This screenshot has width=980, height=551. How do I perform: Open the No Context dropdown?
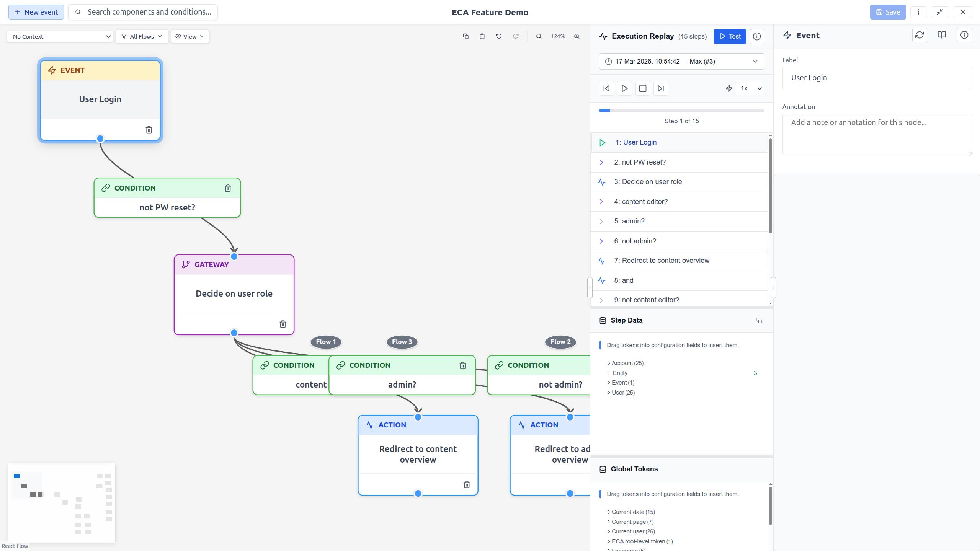pyautogui.click(x=60, y=36)
